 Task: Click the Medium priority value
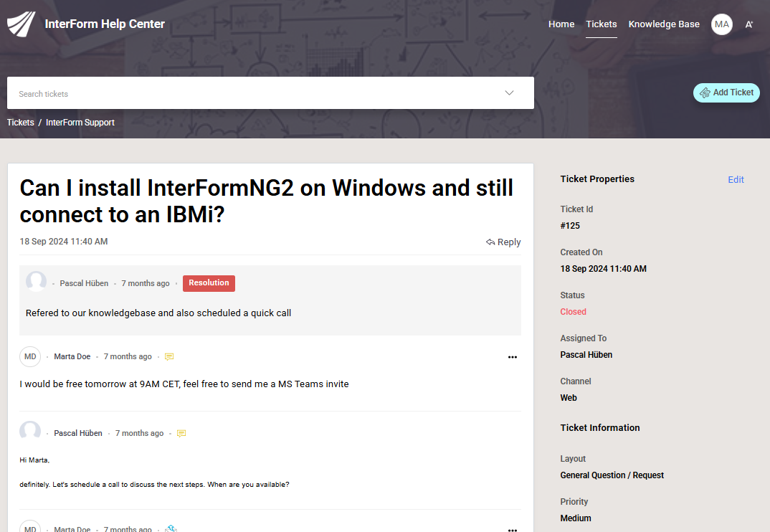click(576, 518)
